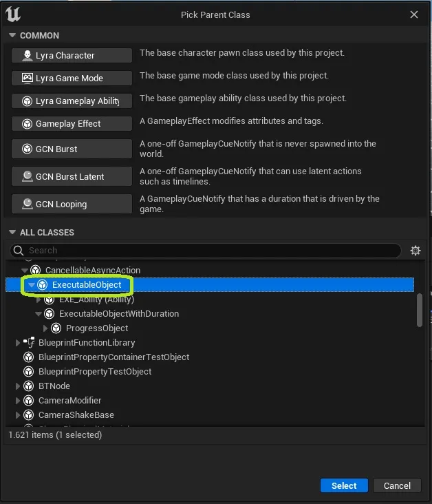
Task: Click the BlueprintPropertyTestObject icon
Action: [x=29, y=372]
